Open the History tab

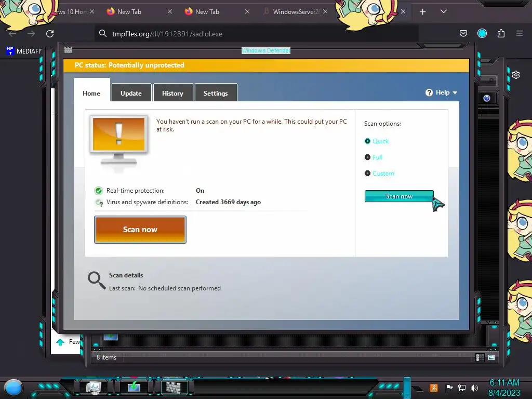click(x=172, y=93)
